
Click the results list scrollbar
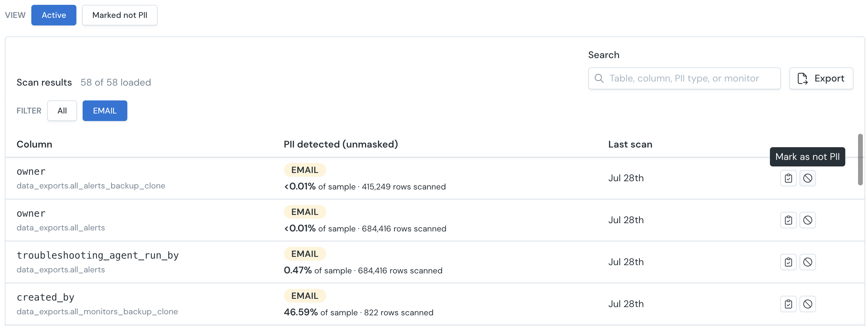pos(860,160)
